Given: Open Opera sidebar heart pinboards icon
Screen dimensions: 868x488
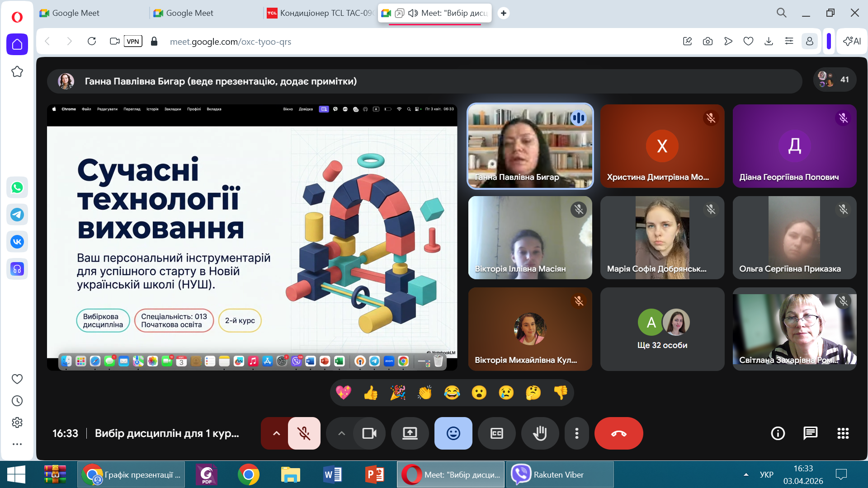Looking at the screenshot, I should (17, 379).
